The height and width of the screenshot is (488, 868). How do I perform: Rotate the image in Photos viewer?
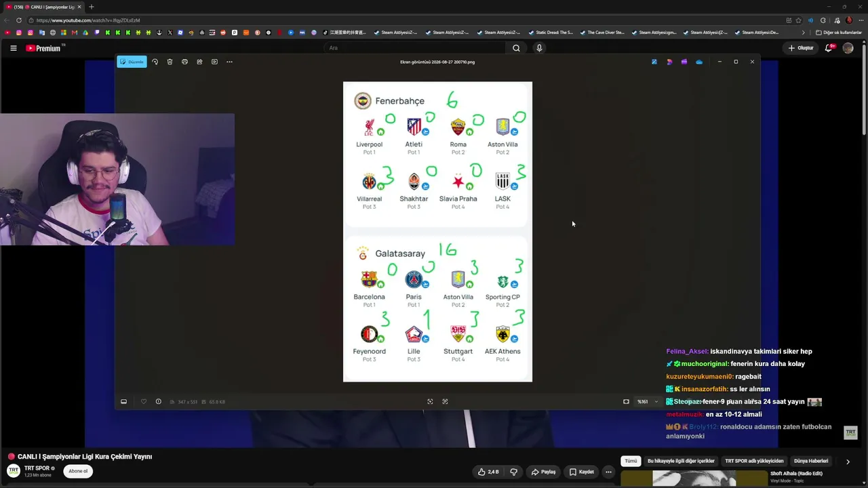155,62
